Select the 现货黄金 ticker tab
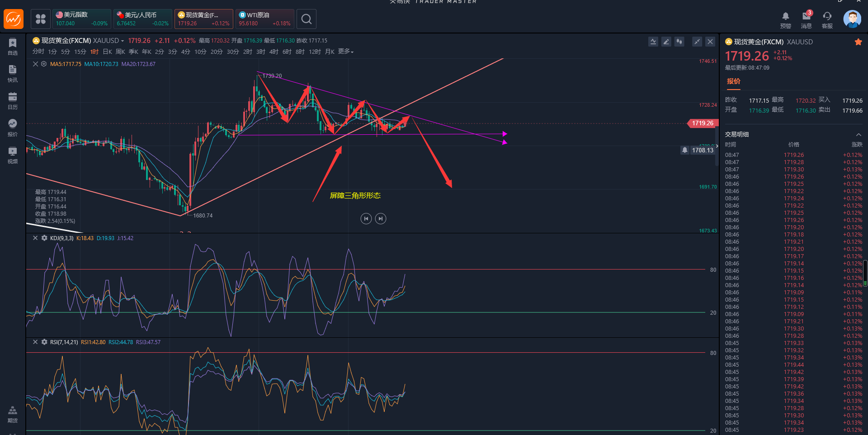The image size is (868, 435). point(204,19)
